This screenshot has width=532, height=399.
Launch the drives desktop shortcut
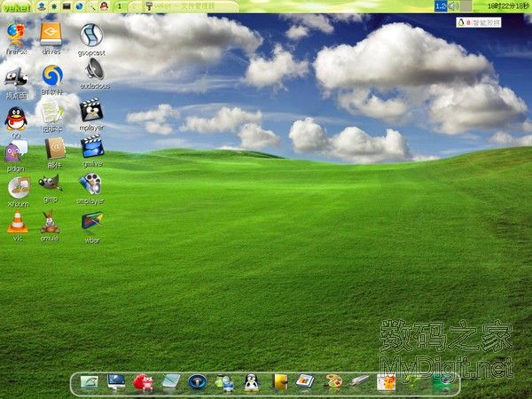click(52, 35)
